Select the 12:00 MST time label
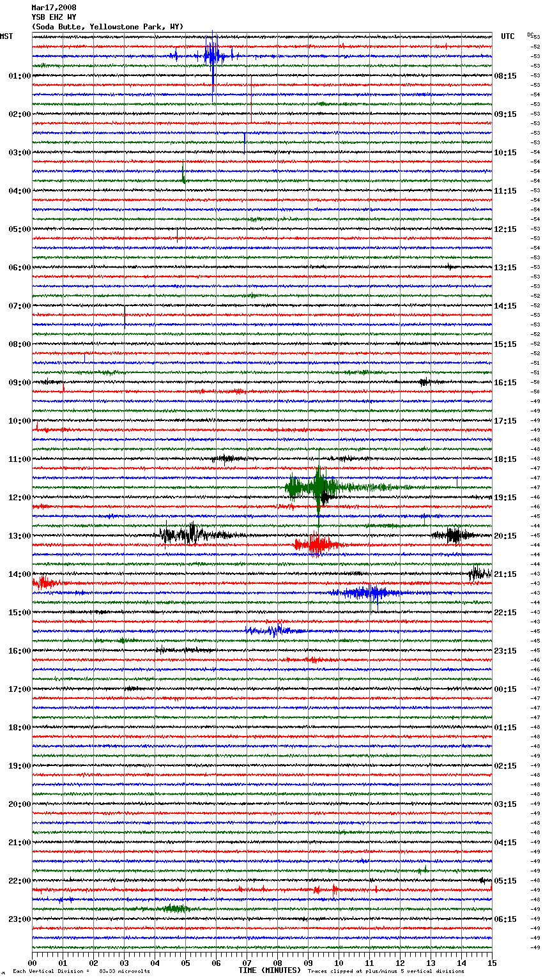The height and width of the screenshot is (980, 543). [x=20, y=498]
